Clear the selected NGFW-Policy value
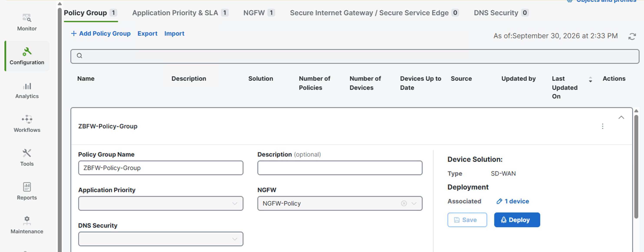 (404, 203)
